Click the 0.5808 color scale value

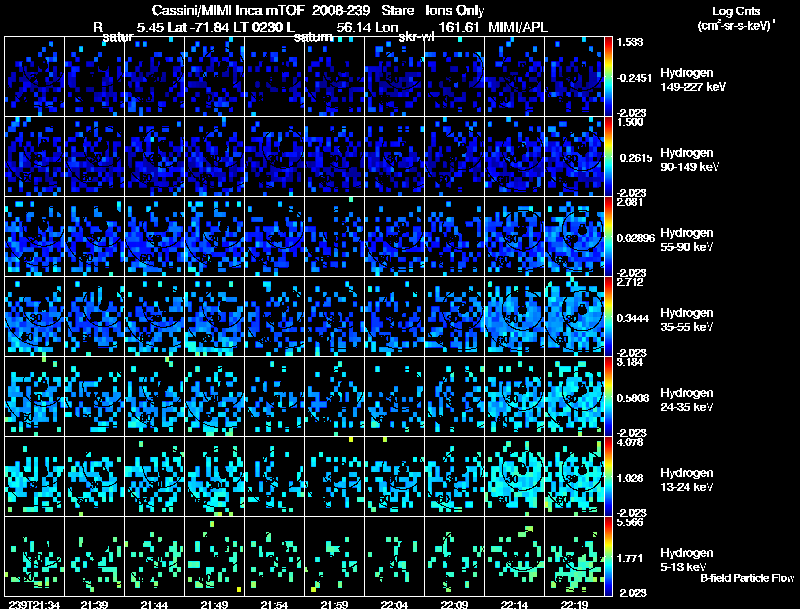pyautogui.click(x=635, y=398)
